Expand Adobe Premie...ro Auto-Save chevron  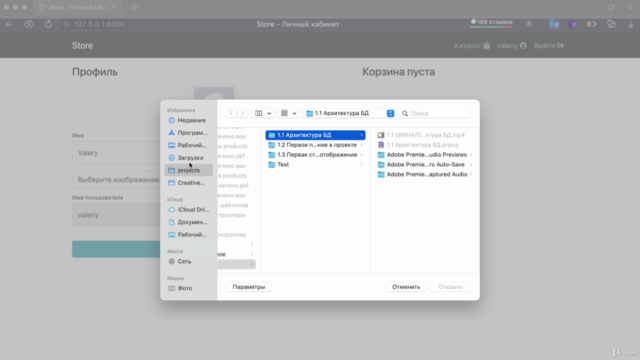click(471, 164)
